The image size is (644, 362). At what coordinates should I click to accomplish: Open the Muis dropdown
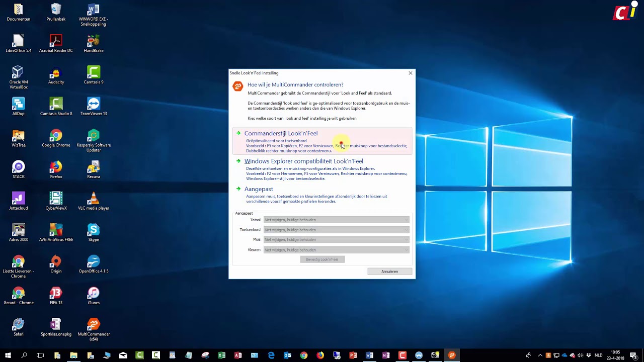point(336,240)
